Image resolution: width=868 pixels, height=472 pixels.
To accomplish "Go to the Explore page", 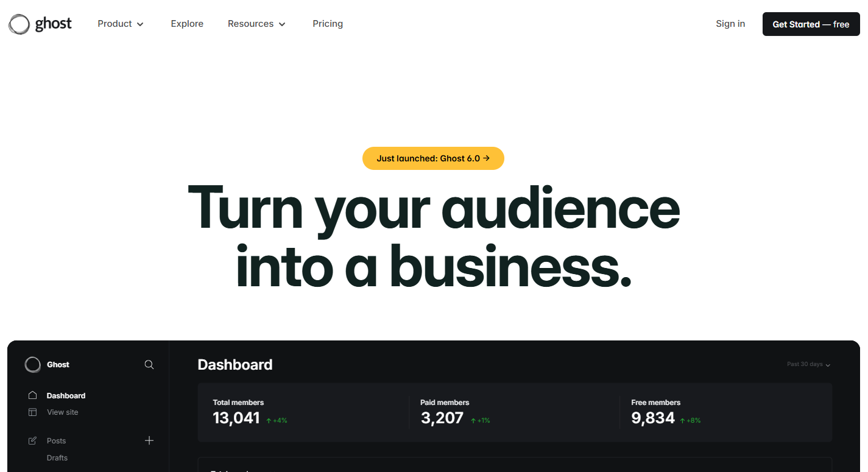I will point(187,24).
